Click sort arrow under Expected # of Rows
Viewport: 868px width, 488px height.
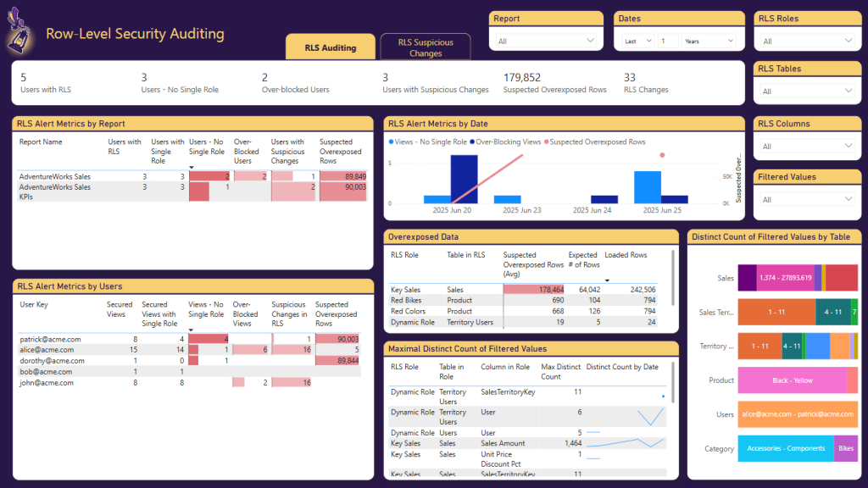(x=607, y=279)
